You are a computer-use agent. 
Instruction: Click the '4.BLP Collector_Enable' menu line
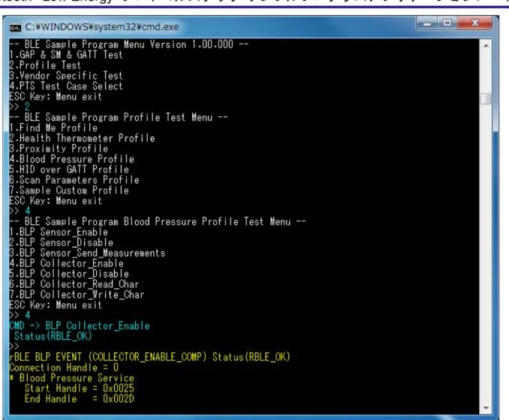click(67, 263)
